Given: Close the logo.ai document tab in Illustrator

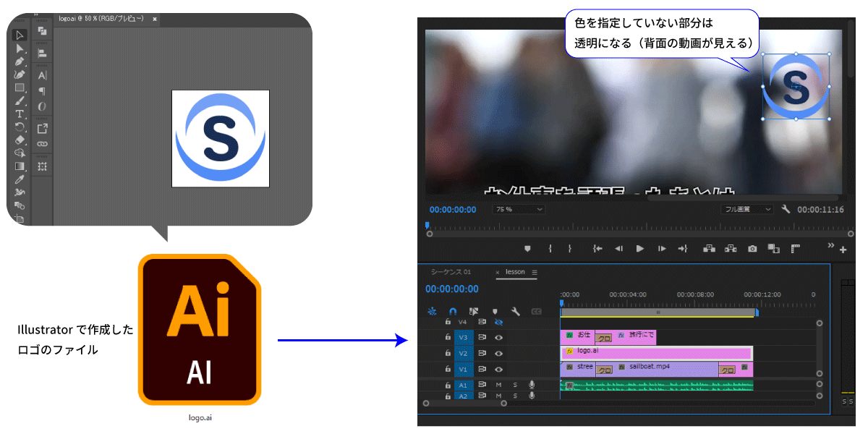Looking at the screenshot, I should pos(155,19).
